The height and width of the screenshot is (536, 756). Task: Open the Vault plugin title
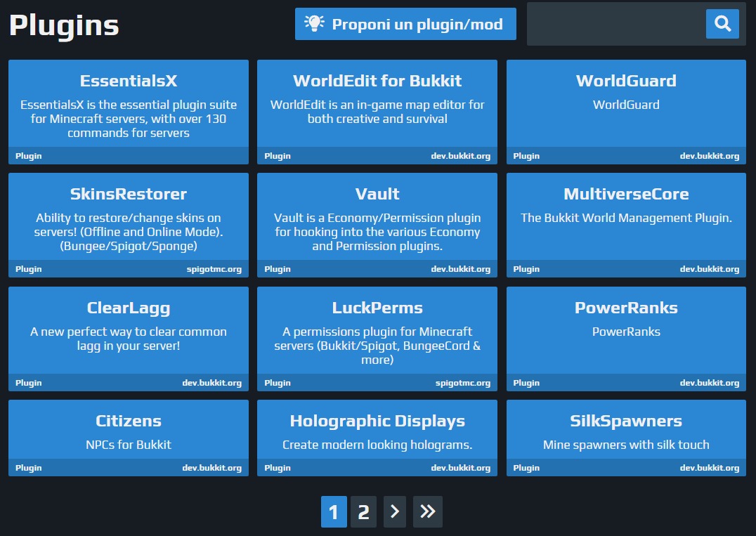click(x=377, y=195)
